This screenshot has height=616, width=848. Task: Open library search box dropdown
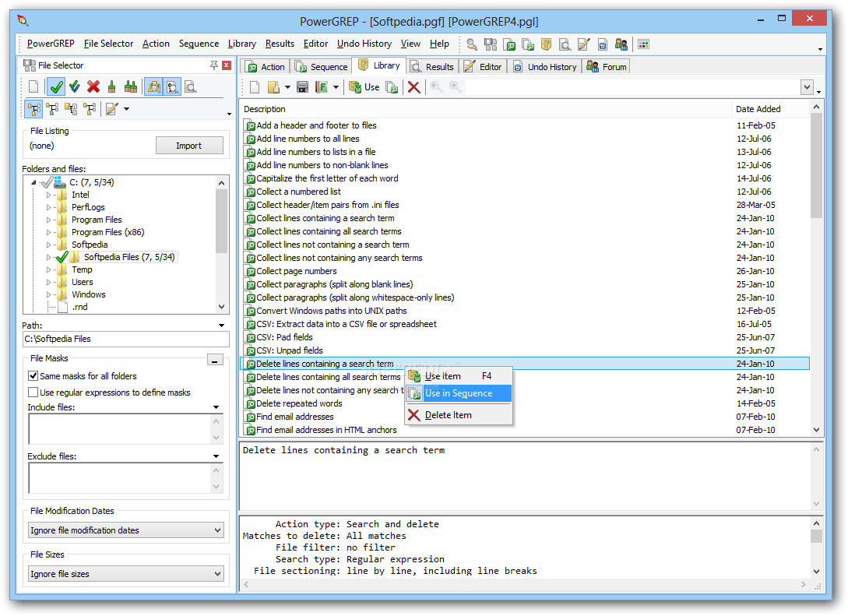tap(807, 87)
